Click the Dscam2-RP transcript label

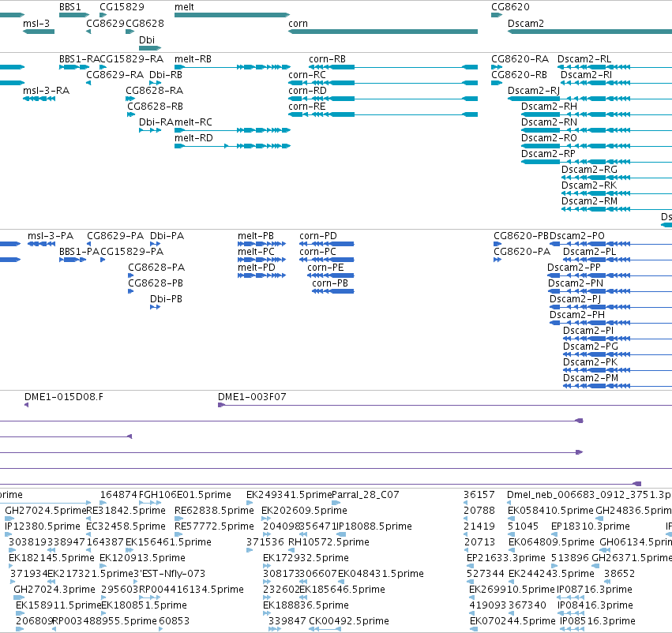548,154
